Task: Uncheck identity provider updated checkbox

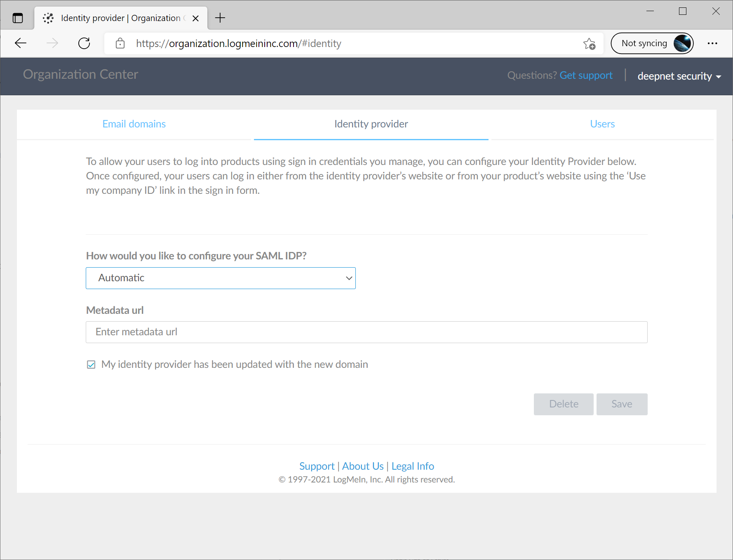Action: pos(91,365)
